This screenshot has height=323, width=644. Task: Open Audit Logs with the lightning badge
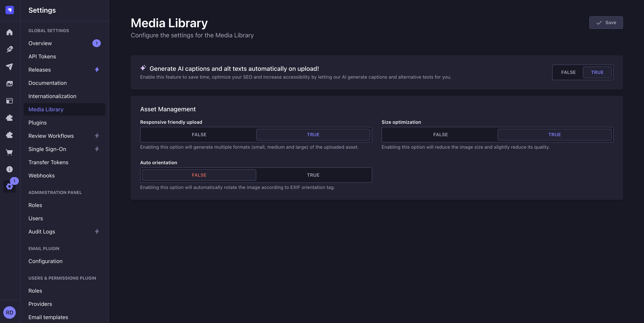(x=42, y=232)
